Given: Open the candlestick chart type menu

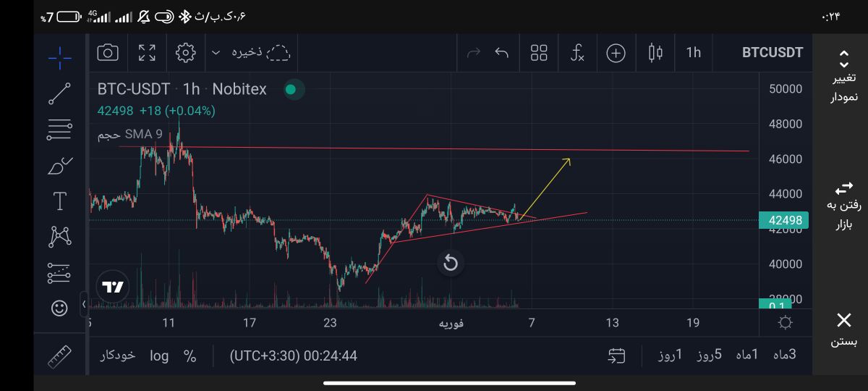Looking at the screenshot, I should pyautogui.click(x=655, y=52).
